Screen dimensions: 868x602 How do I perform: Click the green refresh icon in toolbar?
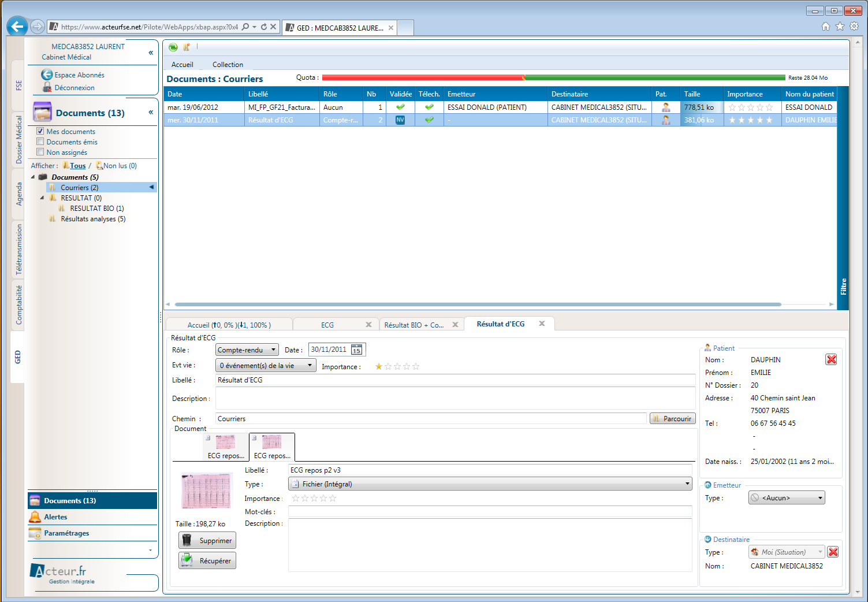coord(173,47)
